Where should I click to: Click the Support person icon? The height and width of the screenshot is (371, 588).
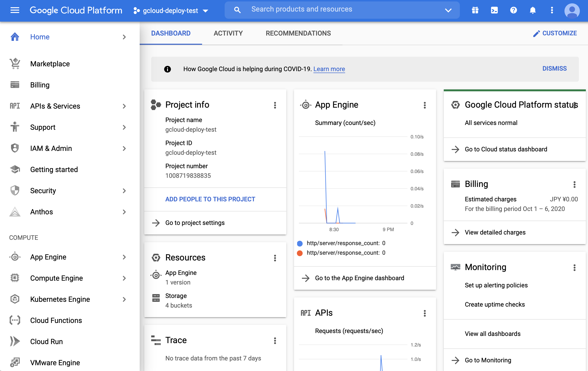15,127
